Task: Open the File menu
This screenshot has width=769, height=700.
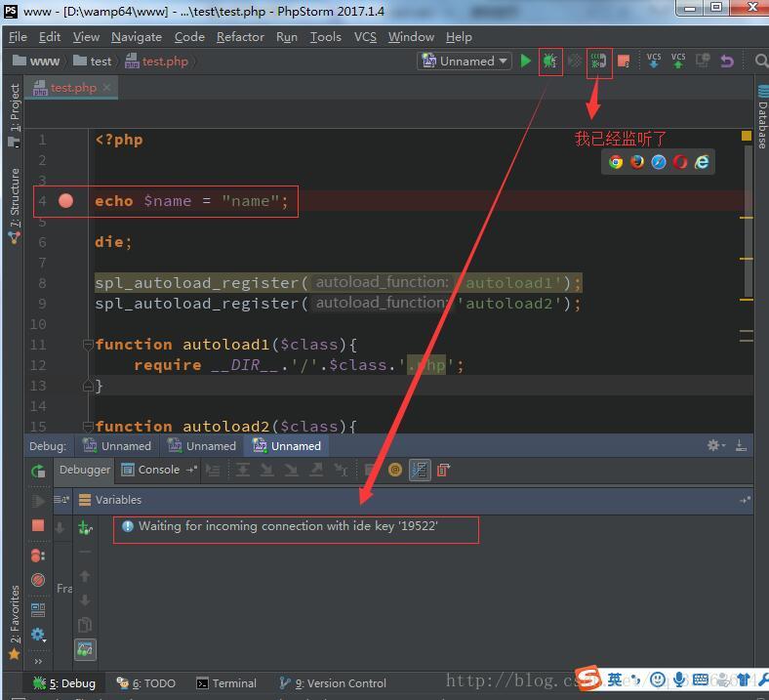Action: tap(18, 37)
